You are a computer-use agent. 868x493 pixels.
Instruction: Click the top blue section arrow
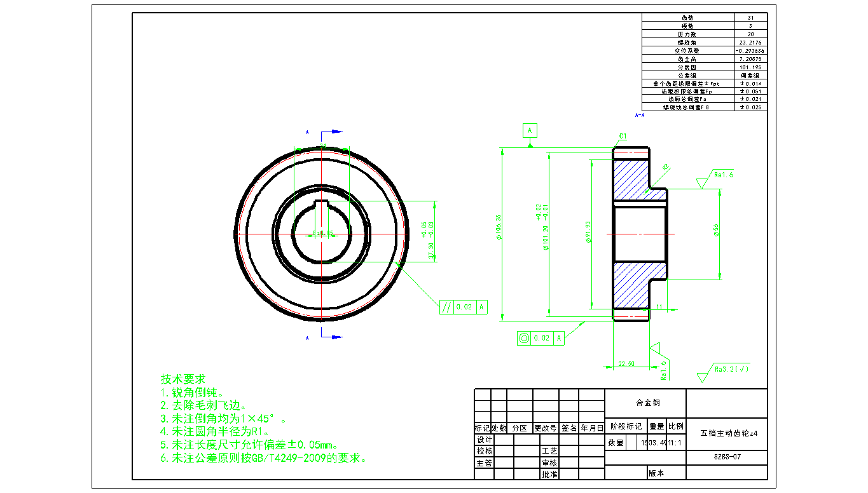333,132
